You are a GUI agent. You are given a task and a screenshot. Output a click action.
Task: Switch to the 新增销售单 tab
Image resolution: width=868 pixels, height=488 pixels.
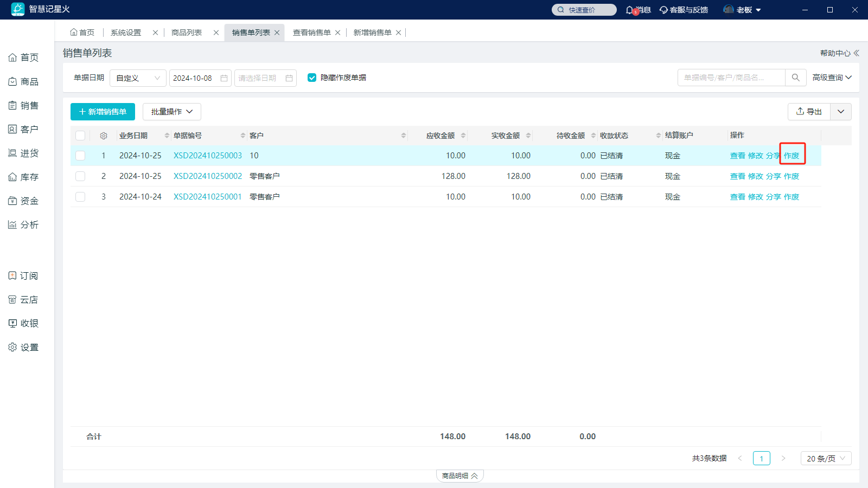[373, 33]
